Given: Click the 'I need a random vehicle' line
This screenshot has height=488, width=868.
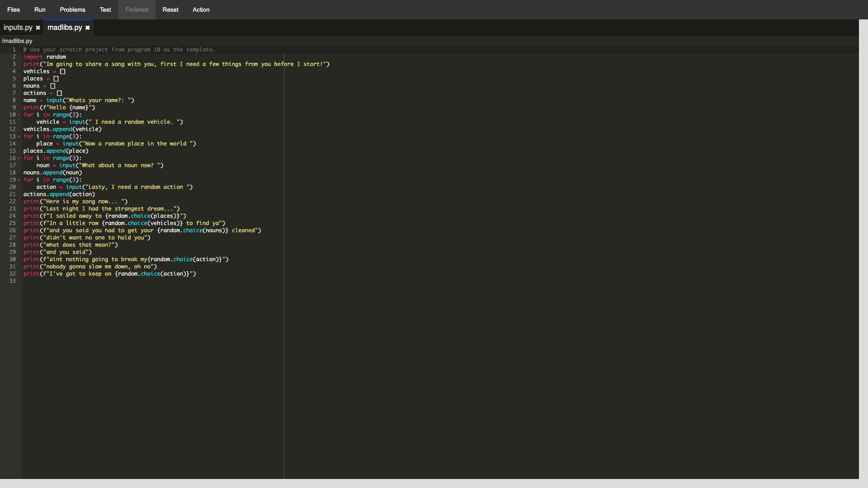Looking at the screenshot, I should point(110,122).
